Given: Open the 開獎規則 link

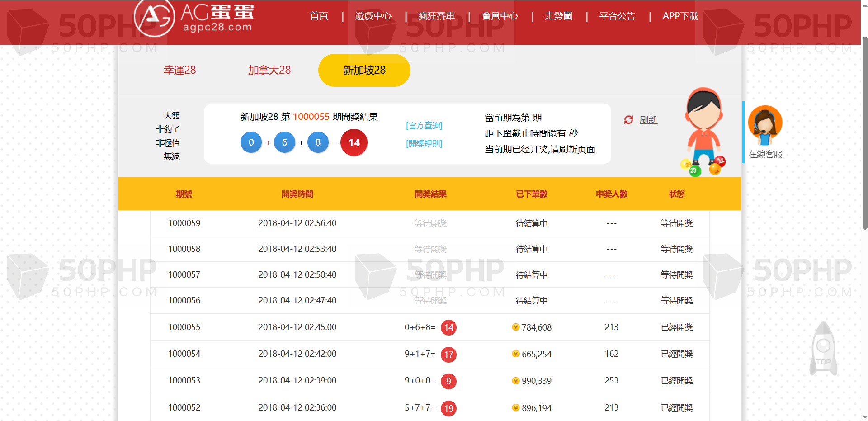Looking at the screenshot, I should (x=424, y=144).
